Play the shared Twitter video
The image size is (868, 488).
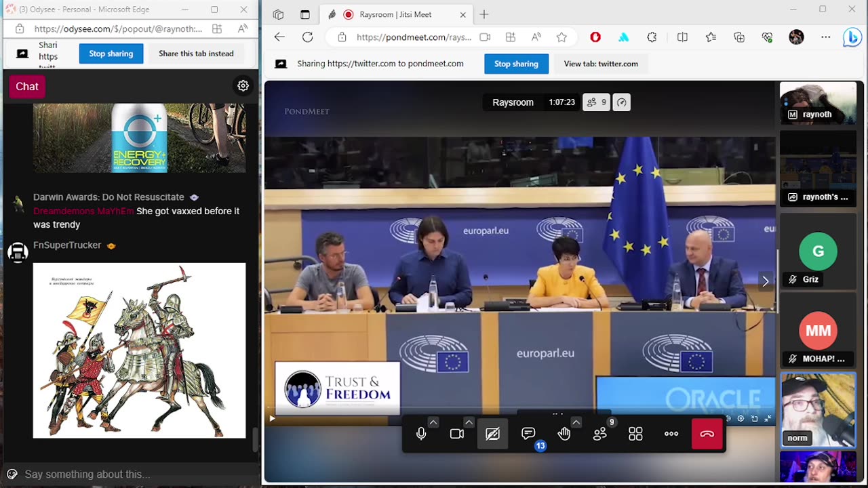click(272, 419)
